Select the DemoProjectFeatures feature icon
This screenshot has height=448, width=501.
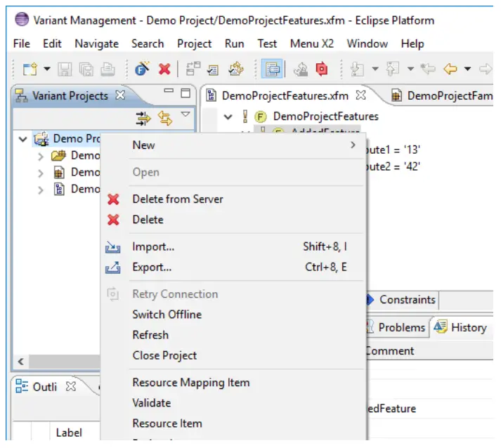(x=261, y=117)
